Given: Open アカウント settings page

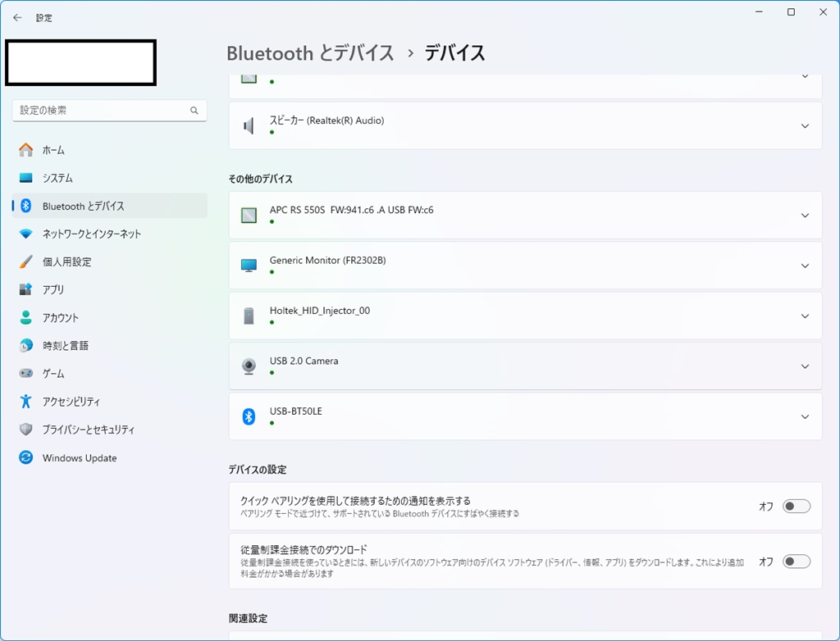Looking at the screenshot, I should coord(109,317).
